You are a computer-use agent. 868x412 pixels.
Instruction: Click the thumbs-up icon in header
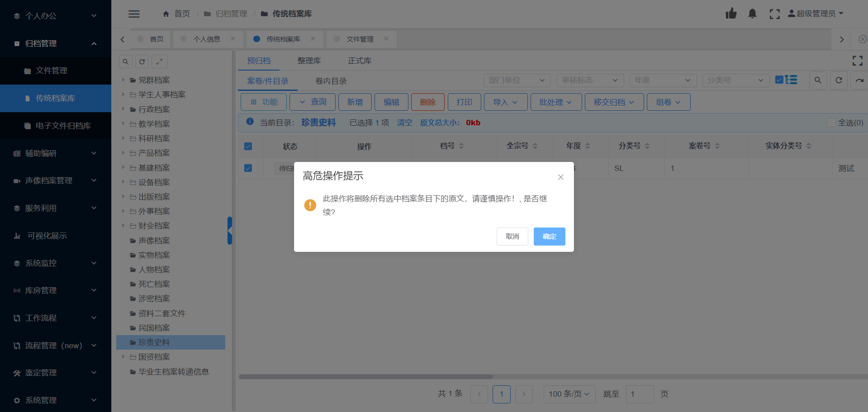point(731,14)
